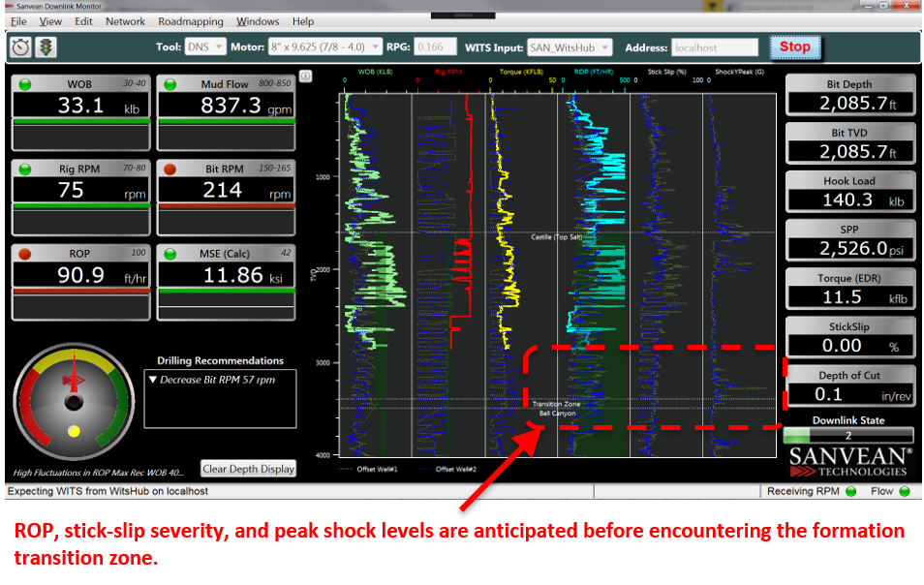
Task: Click the Sanvean app icon in title bar
Action: [x=9, y=6]
